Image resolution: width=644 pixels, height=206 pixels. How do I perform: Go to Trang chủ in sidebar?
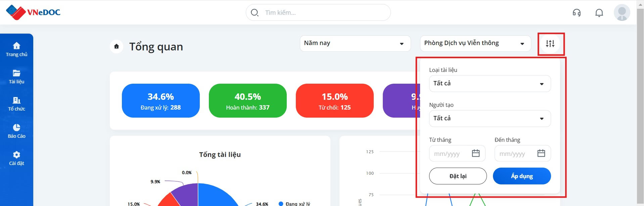coord(16,49)
